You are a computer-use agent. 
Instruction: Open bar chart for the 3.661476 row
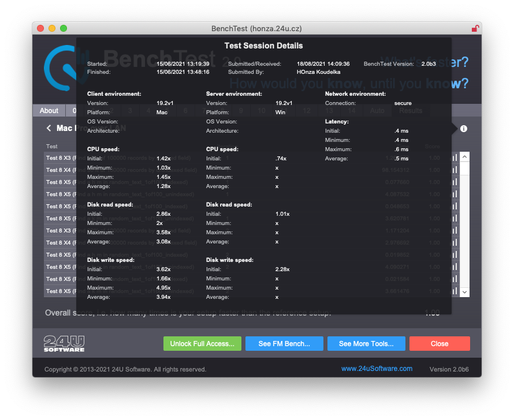click(x=455, y=291)
